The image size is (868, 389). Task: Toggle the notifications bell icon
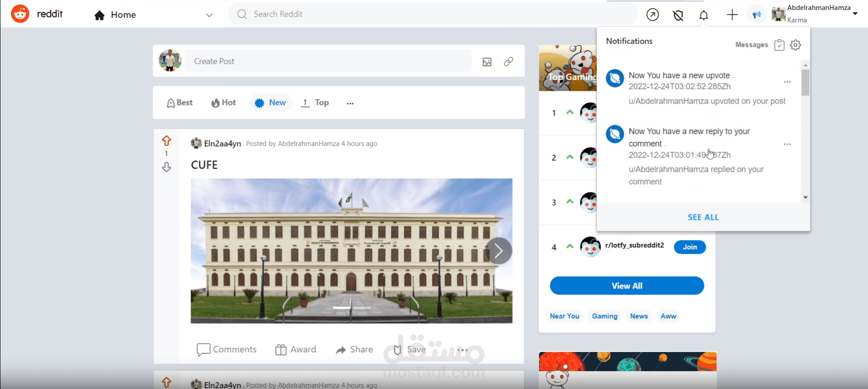(x=704, y=15)
